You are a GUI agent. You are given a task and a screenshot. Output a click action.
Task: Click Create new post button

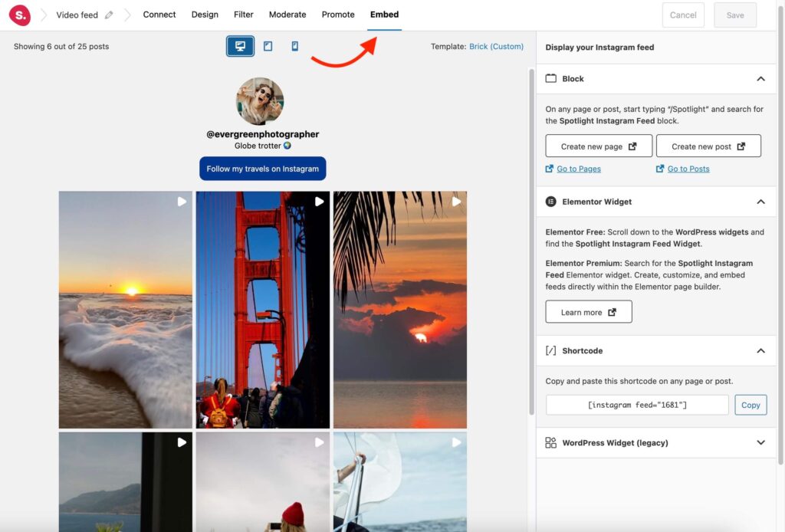coord(708,146)
